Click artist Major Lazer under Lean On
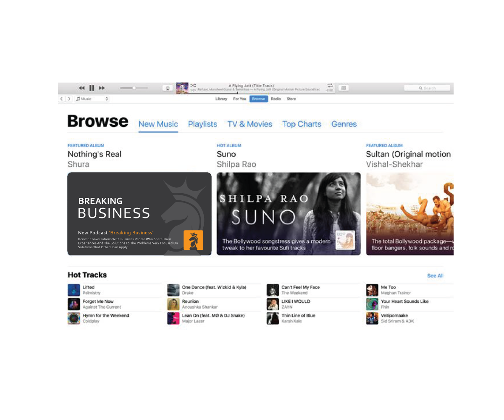The height and width of the screenshot is (420, 504). [193, 321]
